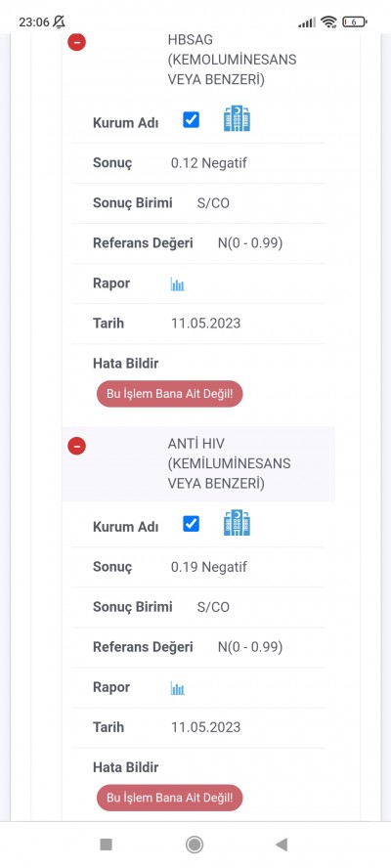Collapse the HBSAG test row
The width and height of the screenshot is (391, 868).
pos(76,42)
